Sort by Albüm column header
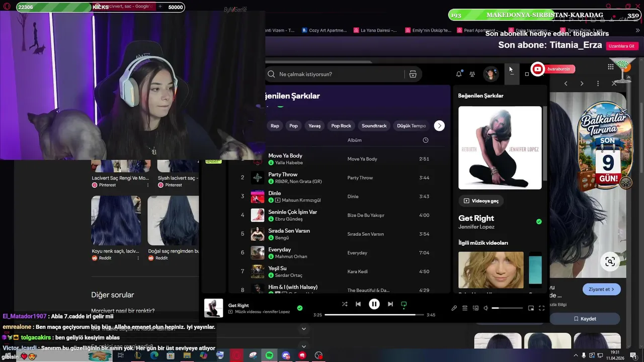644x362 pixels. 354,140
